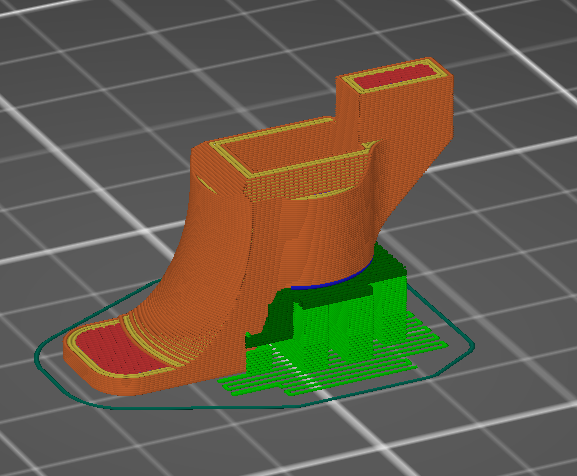This screenshot has height=476, width=577.
Task: Select the tall orange upper block side wall
Action: tap(405, 121)
